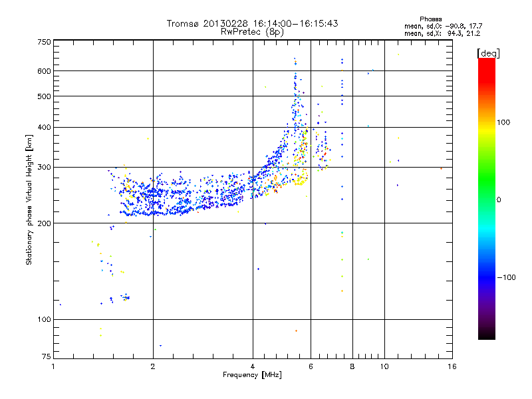
Task: Click the 'Phases' legend heading
Action: pos(430,19)
